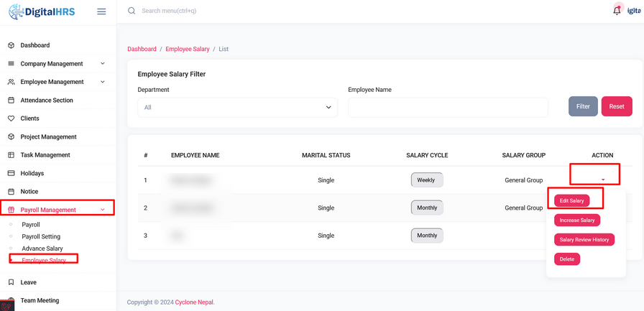Click the Leave bookmark icon

point(11,282)
